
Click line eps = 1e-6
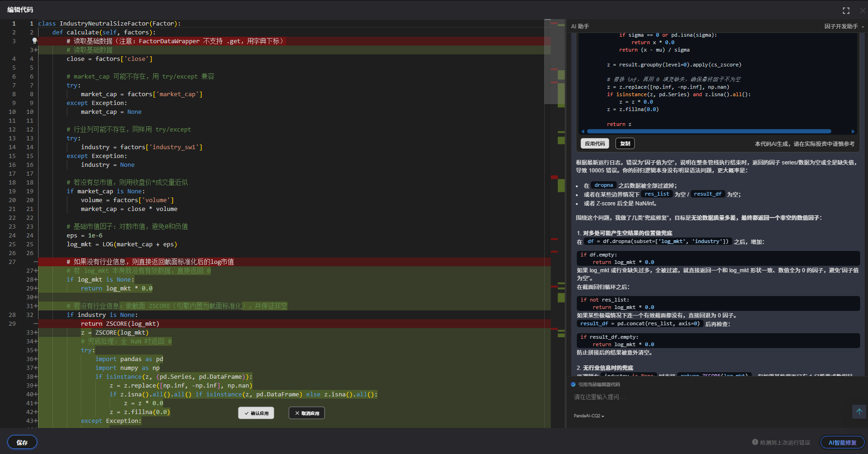pos(85,235)
